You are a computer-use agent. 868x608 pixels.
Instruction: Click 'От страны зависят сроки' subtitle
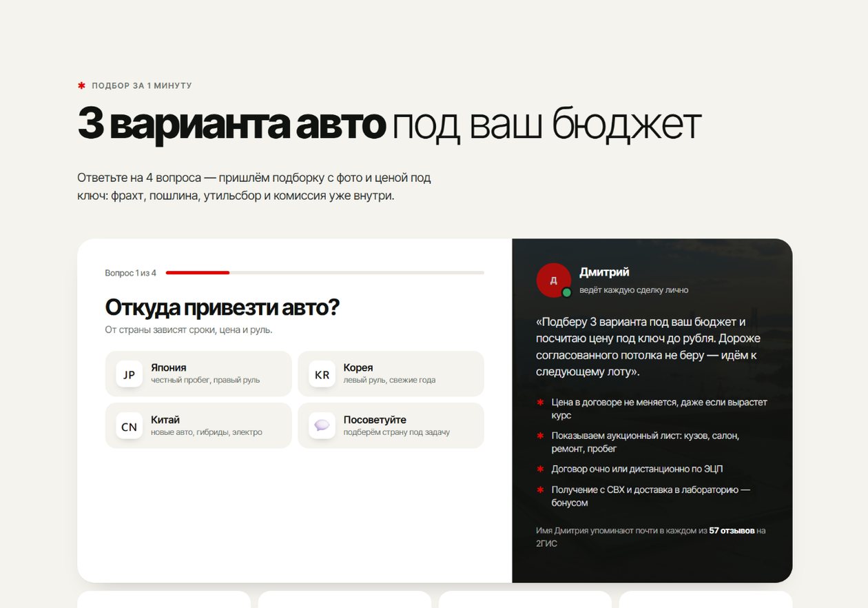coord(189,330)
